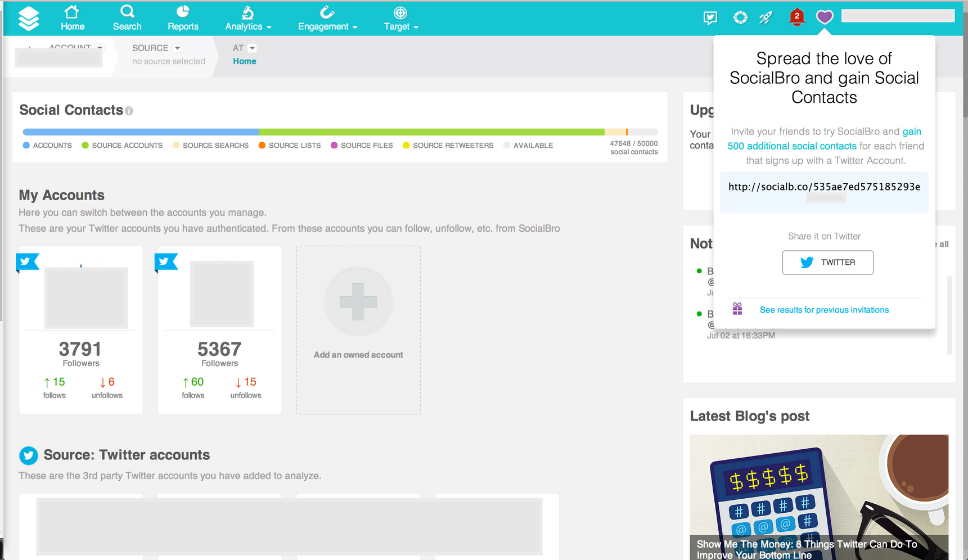This screenshot has width=968, height=560.
Task: Click the purple gift icon
Action: point(737,309)
